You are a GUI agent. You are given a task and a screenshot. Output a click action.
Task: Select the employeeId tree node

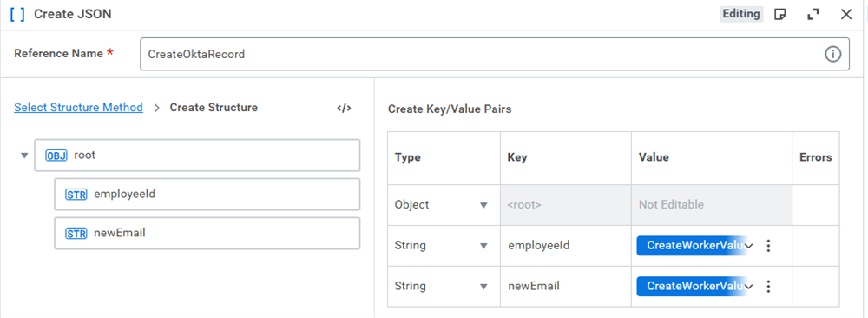(207, 195)
